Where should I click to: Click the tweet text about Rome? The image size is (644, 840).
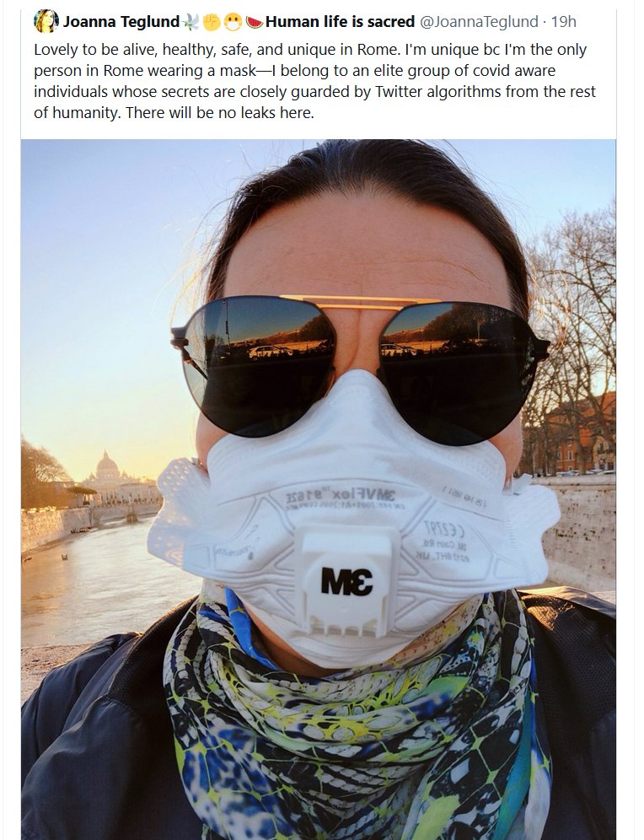pyautogui.click(x=314, y=82)
